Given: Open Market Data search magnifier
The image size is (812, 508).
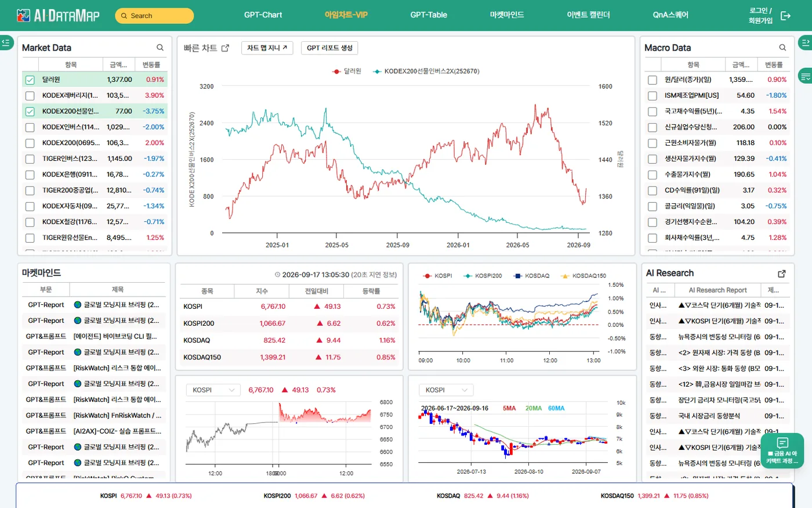Looking at the screenshot, I should coord(160,48).
